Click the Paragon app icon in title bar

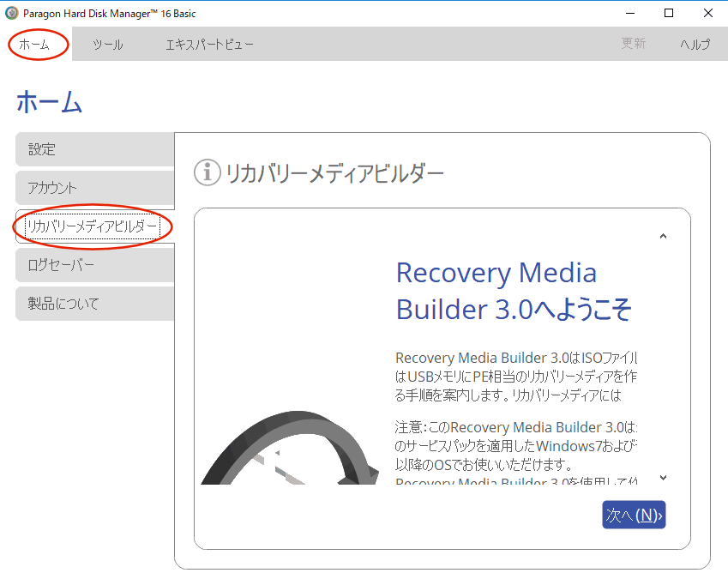(12, 13)
